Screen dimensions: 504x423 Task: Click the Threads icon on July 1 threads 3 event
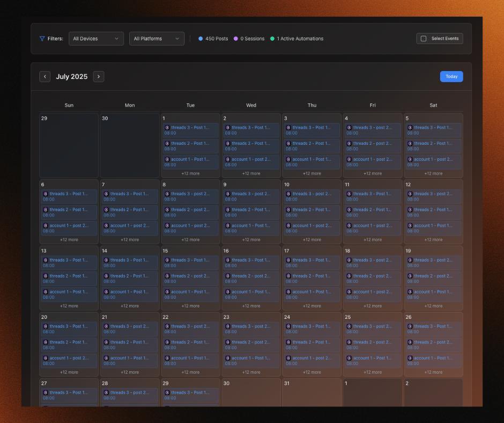point(167,127)
